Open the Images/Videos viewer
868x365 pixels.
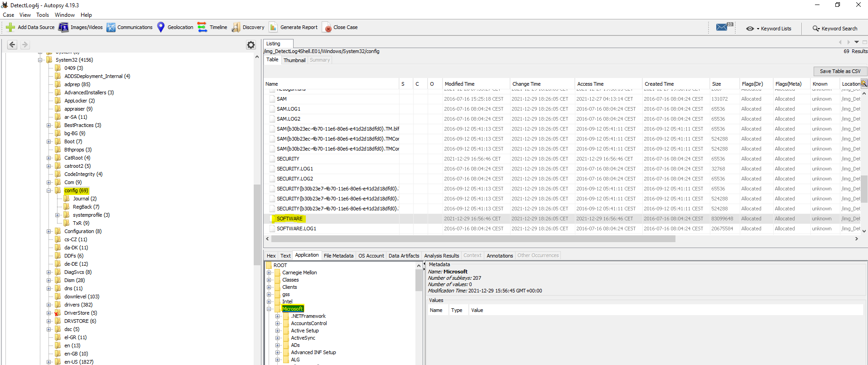[x=63, y=27]
